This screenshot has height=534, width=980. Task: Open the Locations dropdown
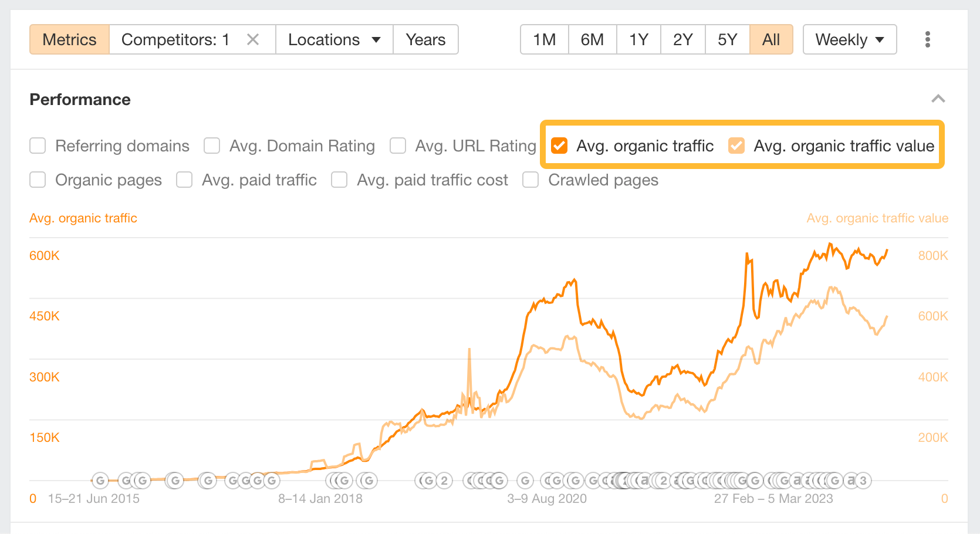(333, 39)
